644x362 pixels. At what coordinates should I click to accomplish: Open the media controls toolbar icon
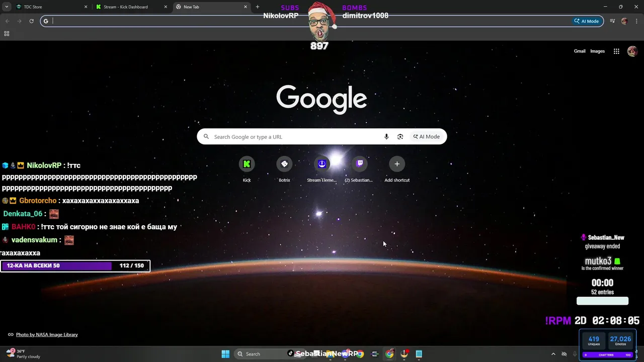pyautogui.click(x=612, y=21)
